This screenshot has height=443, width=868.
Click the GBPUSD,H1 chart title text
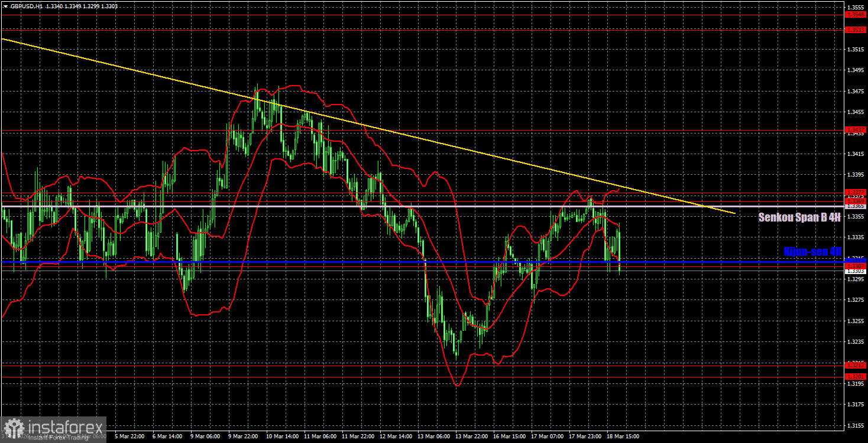pyautogui.click(x=25, y=6)
